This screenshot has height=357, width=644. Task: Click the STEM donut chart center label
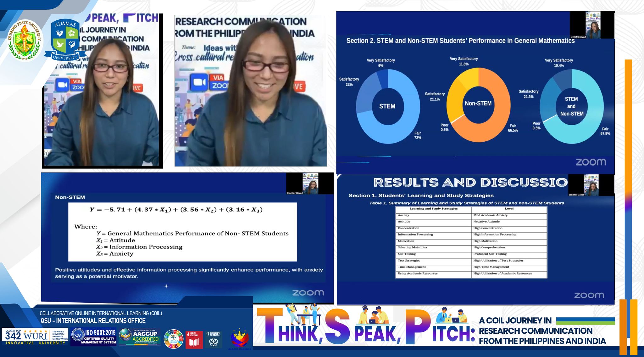click(x=387, y=106)
